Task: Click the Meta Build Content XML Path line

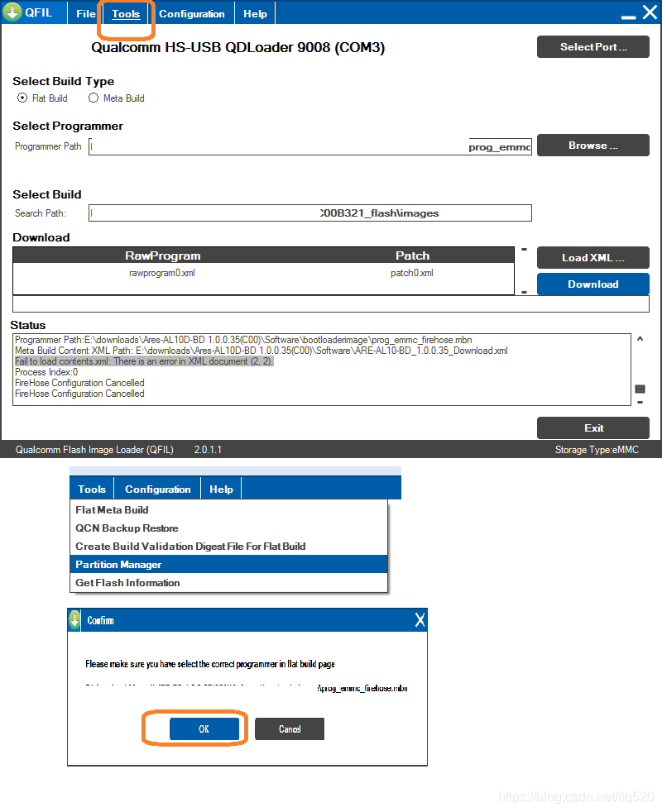Action: point(261,351)
